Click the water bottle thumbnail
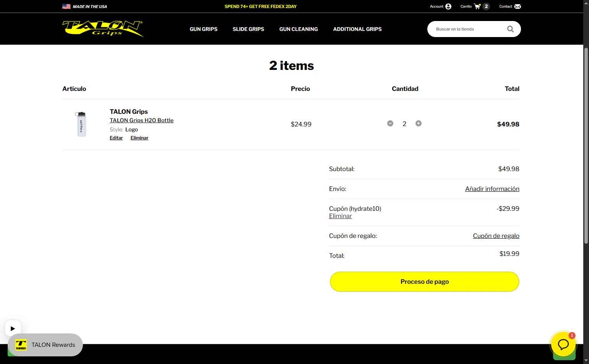This screenshot has width=589, height=364. [81, 124]
